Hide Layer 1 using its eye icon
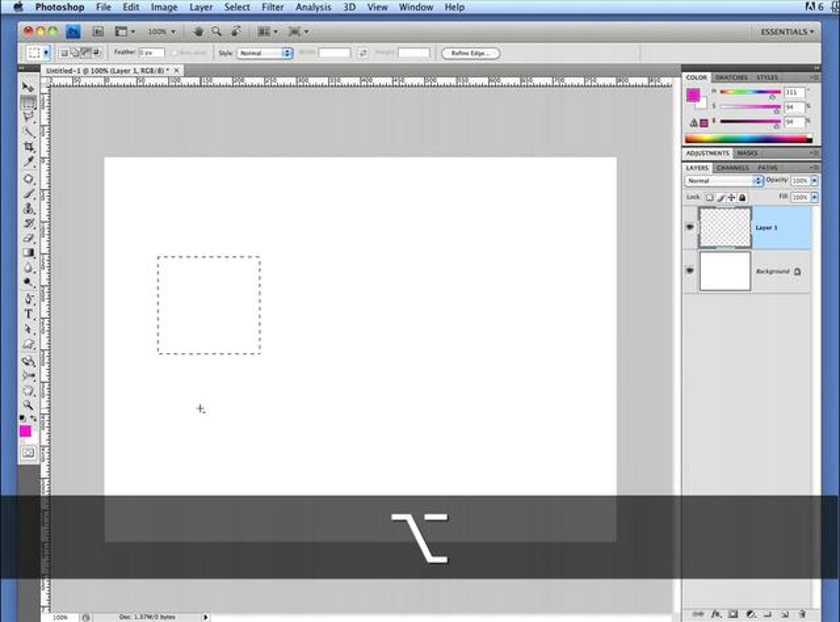Screen dimensions: 840x622 tap(690, 227)
